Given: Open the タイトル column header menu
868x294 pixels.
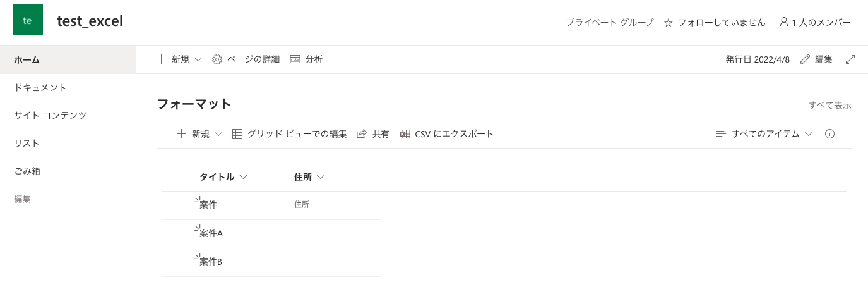Looking at the screenshot, I should [x=223, y=177].
